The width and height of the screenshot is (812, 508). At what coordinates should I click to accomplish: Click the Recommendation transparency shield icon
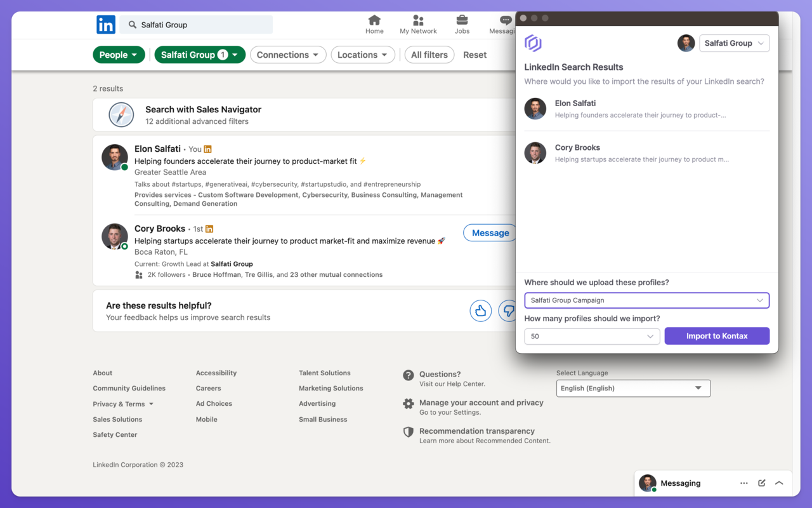point(409,432)
